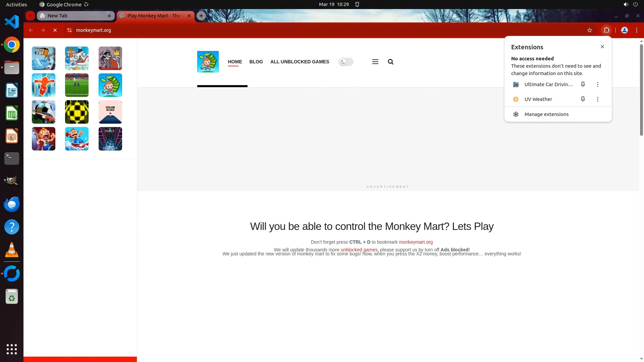Open more options for Ultimate Car Driving
This screenshot has width=644, height=362.
pos(597,84)
